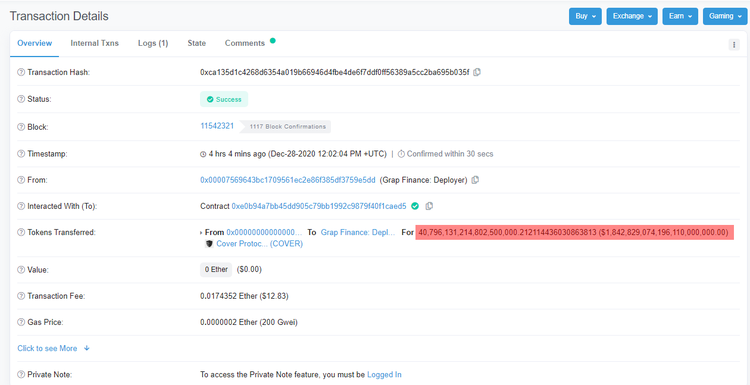Screen dimensions: 750x385
Task: Open the Gaming dropdown
Action: coord(725,16)
